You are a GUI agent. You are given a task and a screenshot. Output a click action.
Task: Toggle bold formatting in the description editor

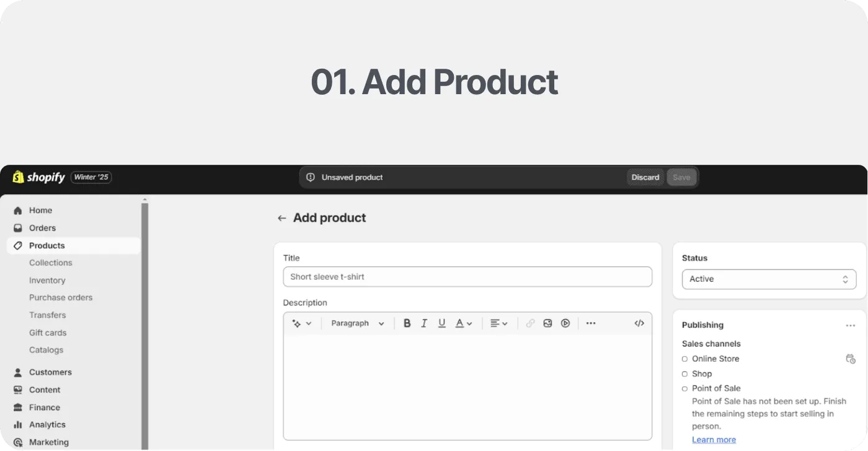click(x=407, y=323)
